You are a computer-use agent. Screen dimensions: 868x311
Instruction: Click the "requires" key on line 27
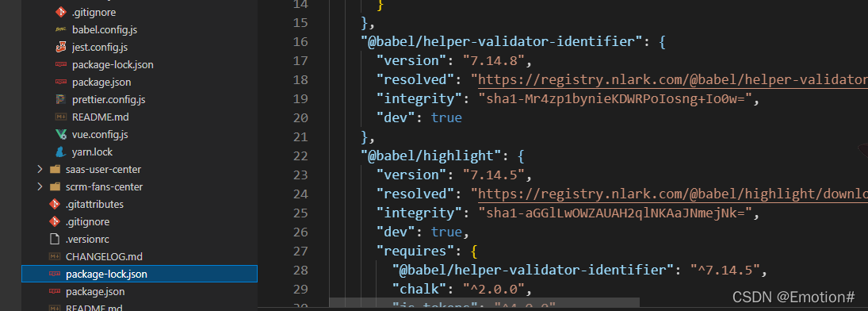419,251
